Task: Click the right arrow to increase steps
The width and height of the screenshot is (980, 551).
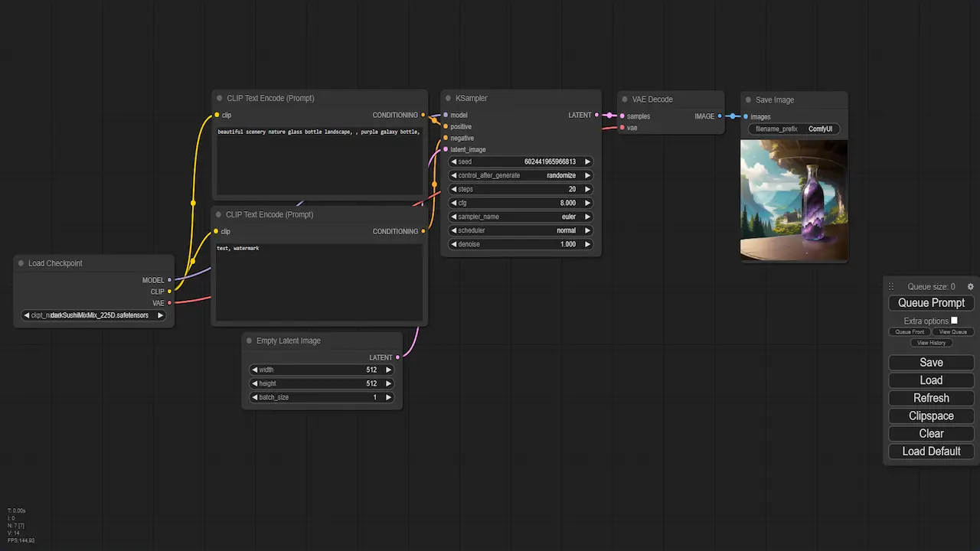Action: tap(586, 189)
